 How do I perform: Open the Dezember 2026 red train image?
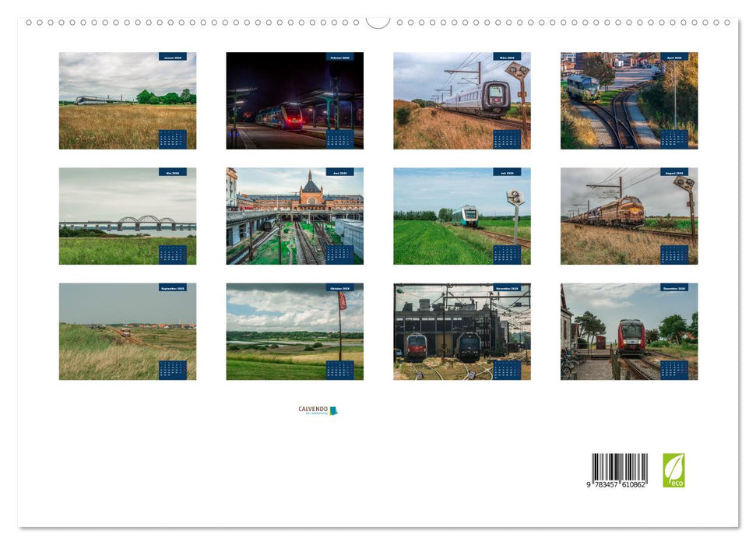[629, 331]
